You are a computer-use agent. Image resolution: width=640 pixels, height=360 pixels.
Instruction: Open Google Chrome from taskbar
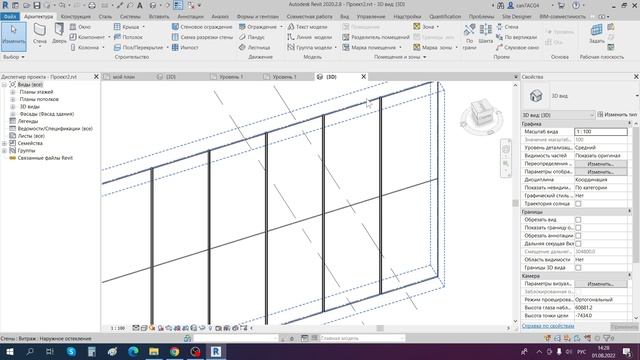[x=174, y=351]
